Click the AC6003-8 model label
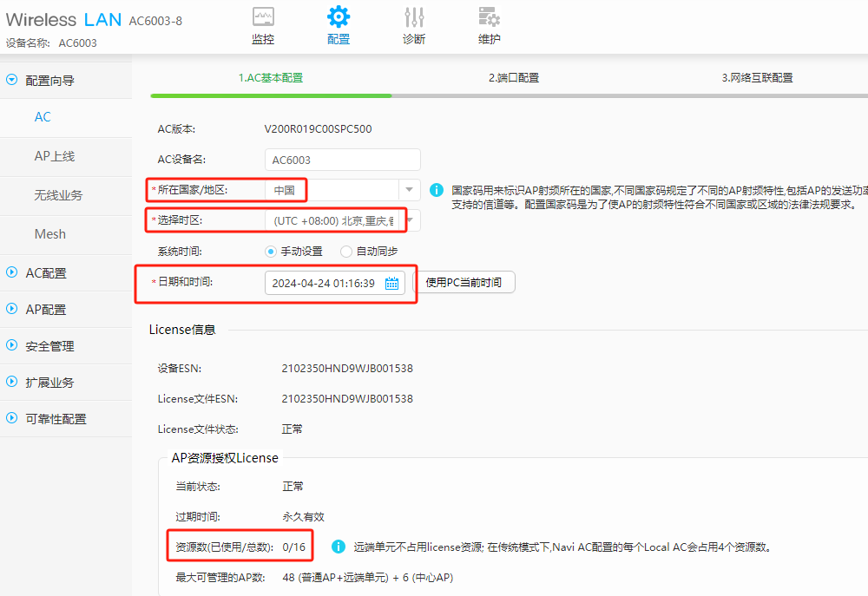 (x=155, y=21)
